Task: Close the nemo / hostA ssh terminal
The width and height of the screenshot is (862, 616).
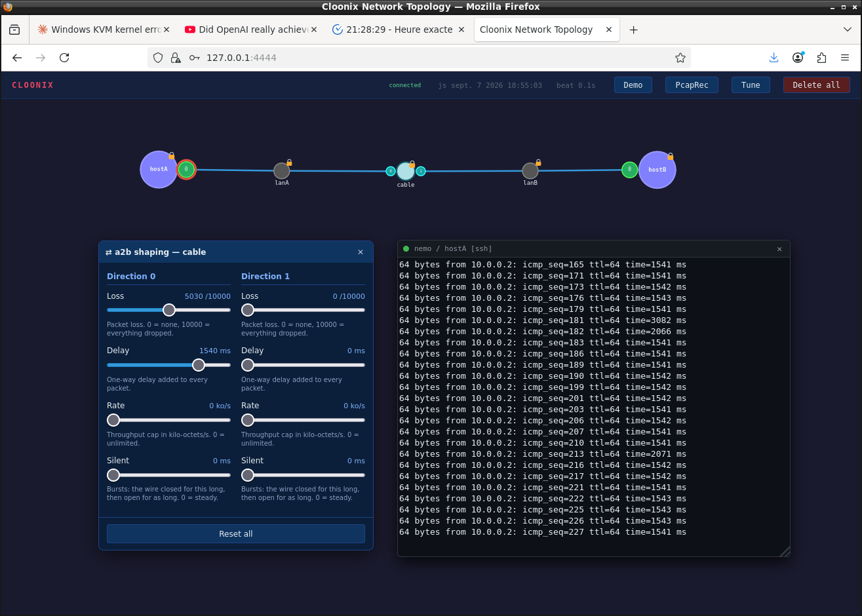Action: click(779, 249)
